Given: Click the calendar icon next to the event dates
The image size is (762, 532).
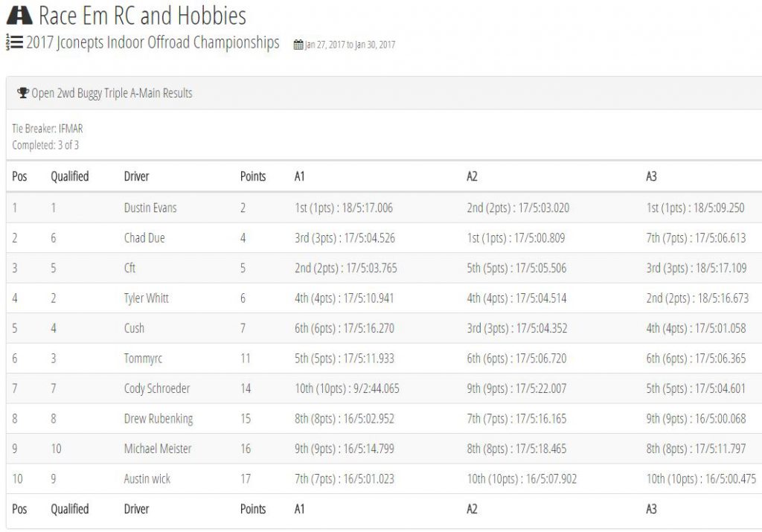Looking at the screenshot, I should [298, 45].
